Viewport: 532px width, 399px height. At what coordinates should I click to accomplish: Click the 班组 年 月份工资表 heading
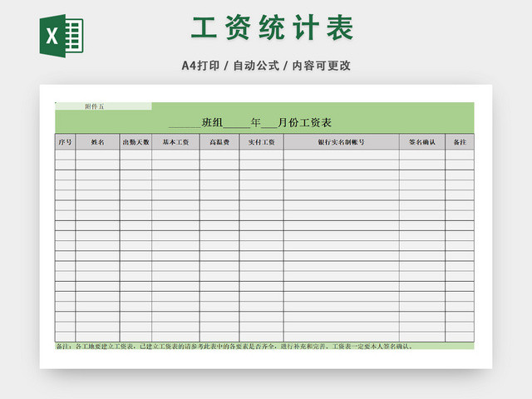250,122
